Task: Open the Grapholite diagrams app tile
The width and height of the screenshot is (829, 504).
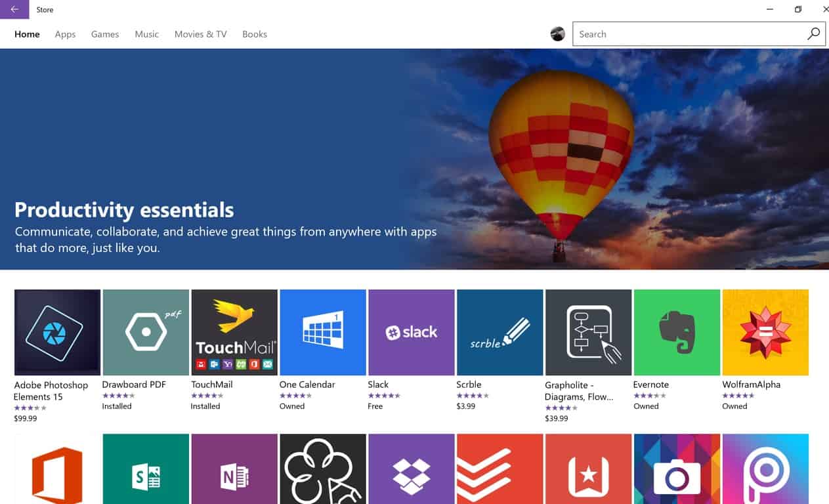Action: point(589,332)
